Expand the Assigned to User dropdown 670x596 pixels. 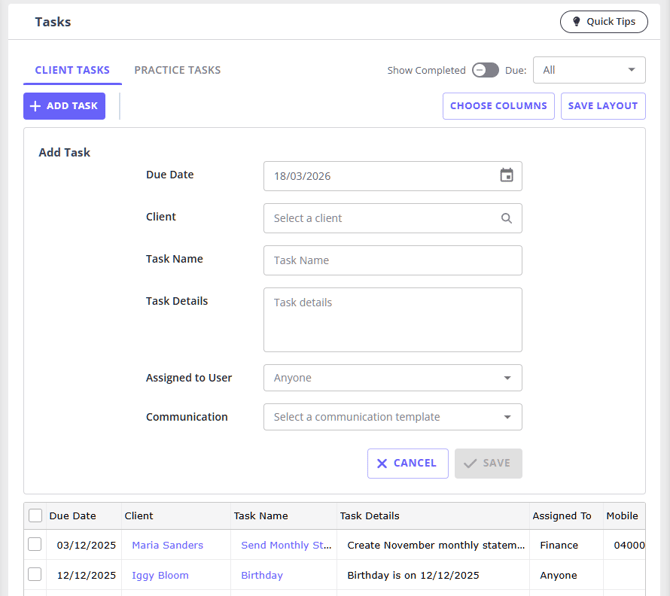click(x=392, y=378)
